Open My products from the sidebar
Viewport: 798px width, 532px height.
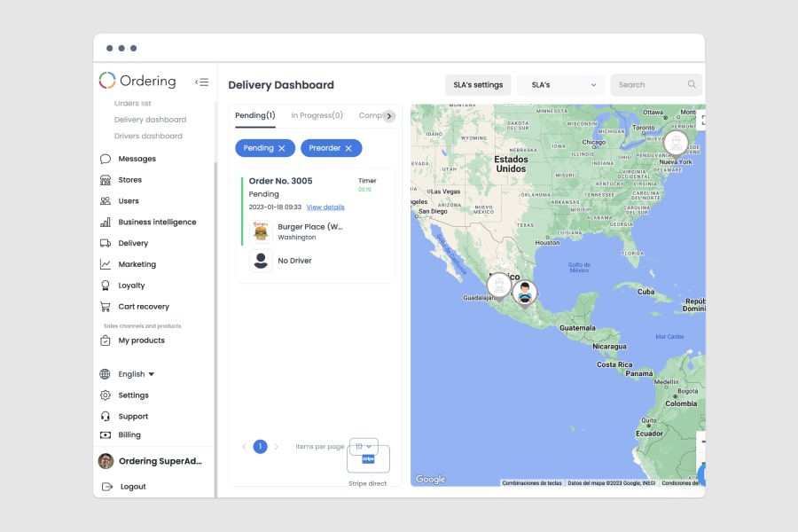pos(141,340)
